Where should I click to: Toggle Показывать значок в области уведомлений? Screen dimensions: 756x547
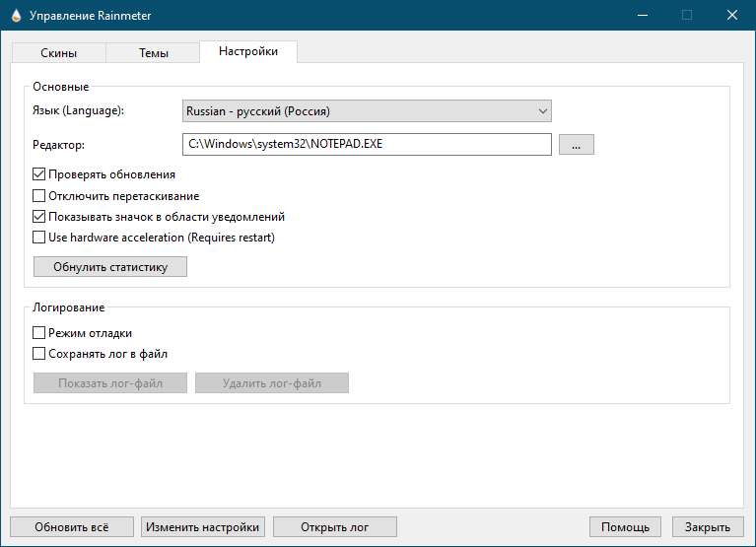[39, 217]
